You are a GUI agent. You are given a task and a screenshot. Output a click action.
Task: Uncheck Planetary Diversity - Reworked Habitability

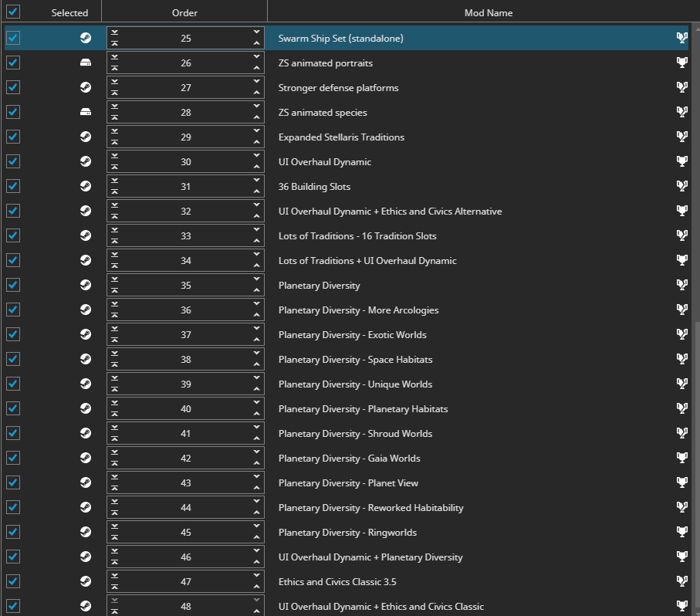tap(13, 507)
